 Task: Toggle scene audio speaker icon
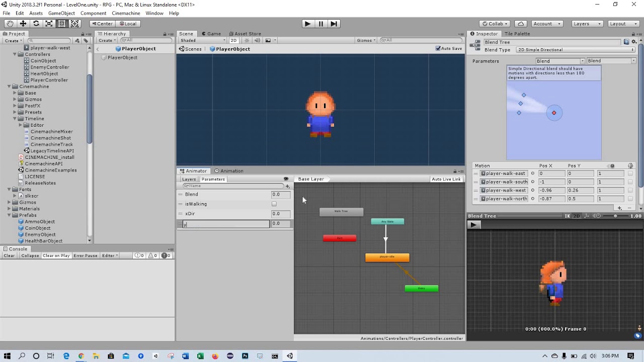pyautogui.click(x=257, y=40)
